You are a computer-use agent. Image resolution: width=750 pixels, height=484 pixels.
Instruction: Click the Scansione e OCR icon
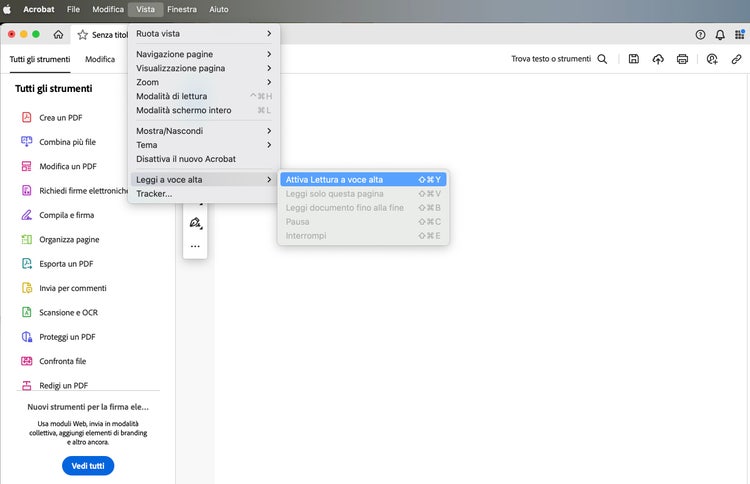pyautogui.click(x=27, y=312)
